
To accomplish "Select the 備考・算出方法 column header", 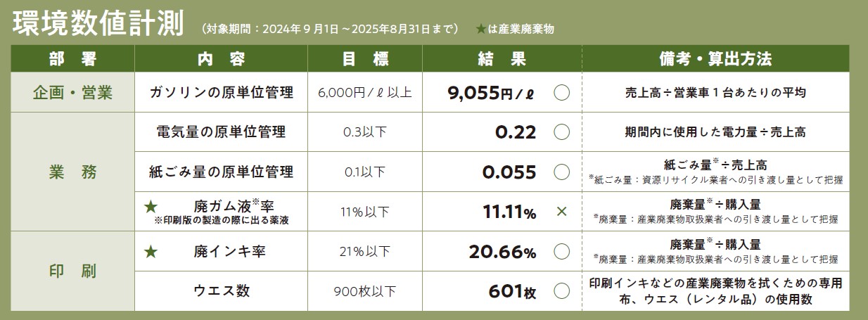I will pos(715,59).
